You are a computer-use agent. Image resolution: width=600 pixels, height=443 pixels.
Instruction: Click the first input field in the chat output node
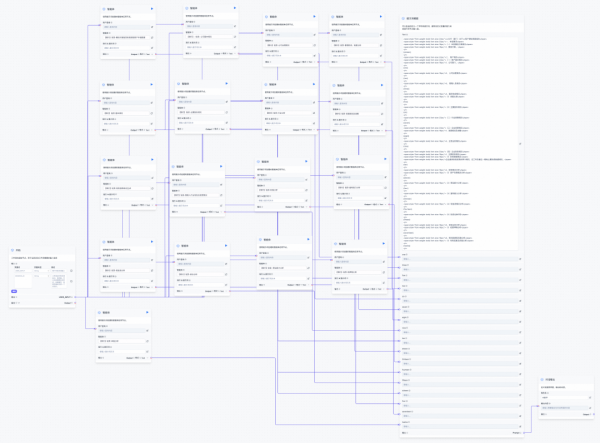[564, 397]
